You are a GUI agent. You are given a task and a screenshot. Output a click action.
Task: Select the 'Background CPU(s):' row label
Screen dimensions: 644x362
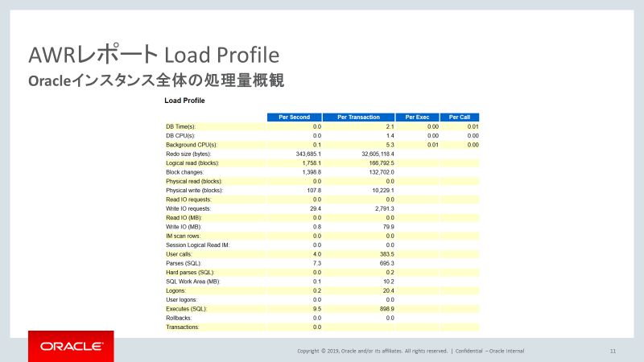[192, 145]
